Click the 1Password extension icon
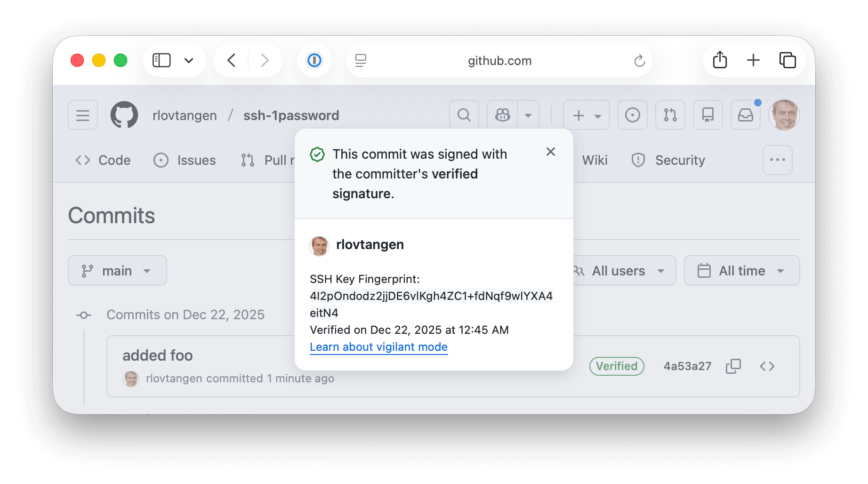This screenshot has height=484, width=868. [x=314, y=60]
